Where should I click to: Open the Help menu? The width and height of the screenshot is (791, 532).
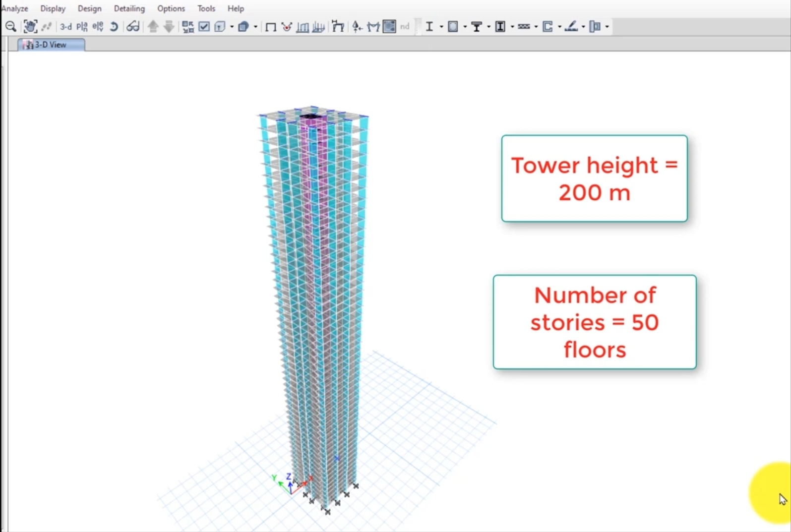click(x=236, y=8)
